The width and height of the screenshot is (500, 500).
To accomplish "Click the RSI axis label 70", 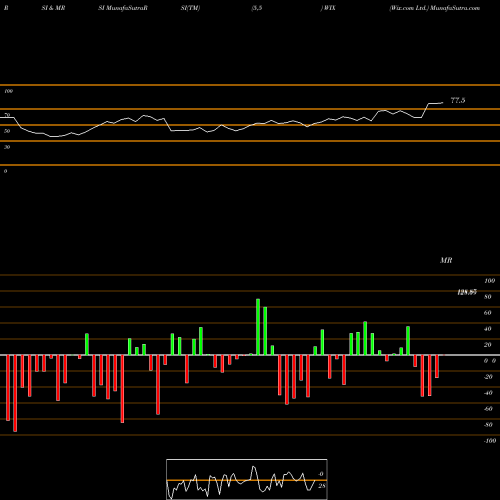I will coord(7,115).
